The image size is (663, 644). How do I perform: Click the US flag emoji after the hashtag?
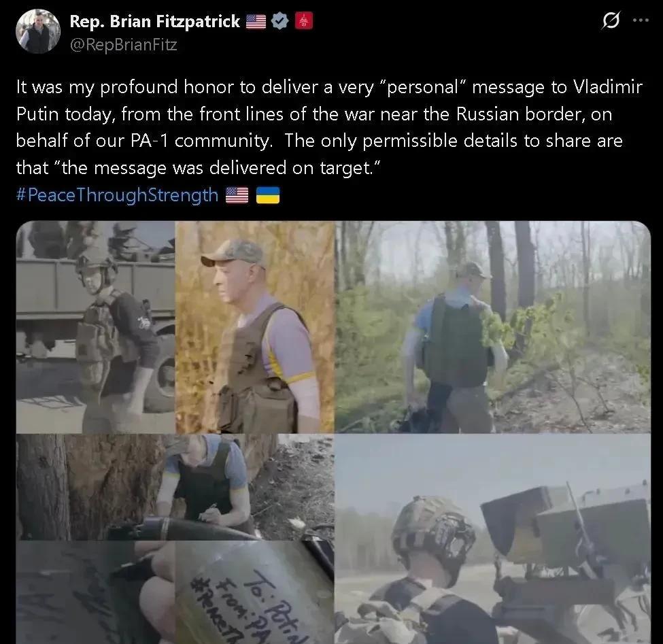(237, 195)
